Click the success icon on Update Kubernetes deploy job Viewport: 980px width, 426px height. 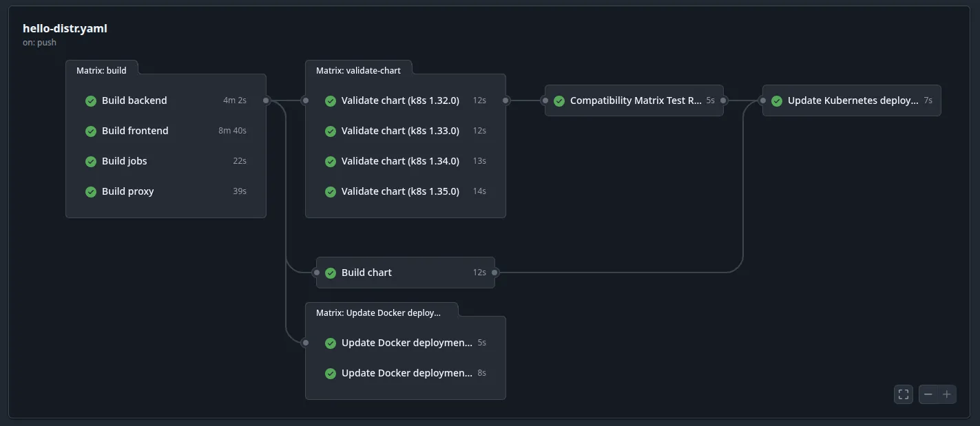776,100
